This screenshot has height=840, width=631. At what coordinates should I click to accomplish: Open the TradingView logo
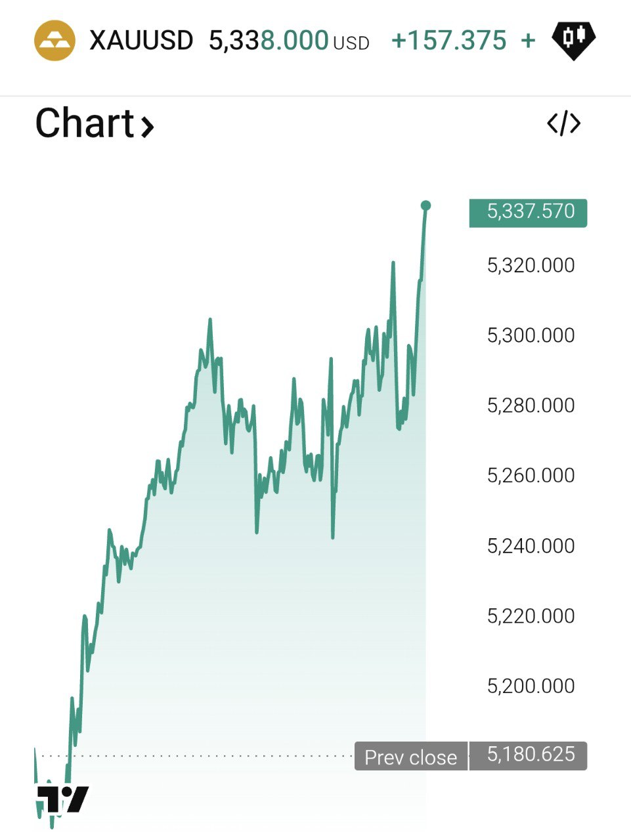63,799
